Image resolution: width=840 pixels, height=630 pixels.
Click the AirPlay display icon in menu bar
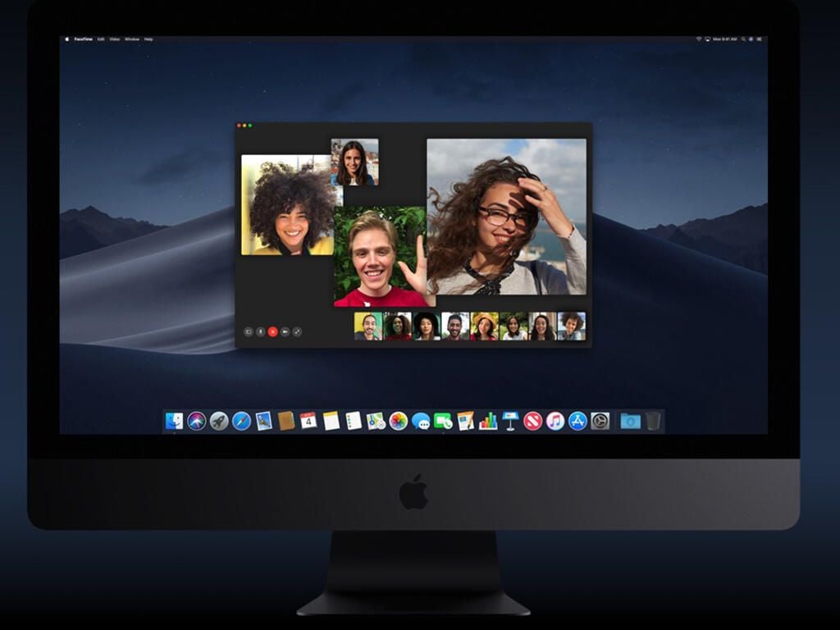707,39
